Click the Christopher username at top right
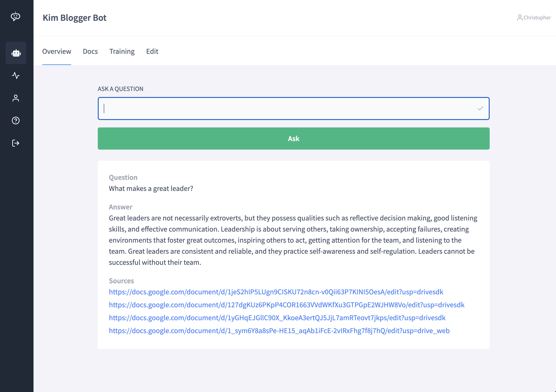Image resolution: width=556 pixels, height=392 pixels. click(x=537, y=18)
